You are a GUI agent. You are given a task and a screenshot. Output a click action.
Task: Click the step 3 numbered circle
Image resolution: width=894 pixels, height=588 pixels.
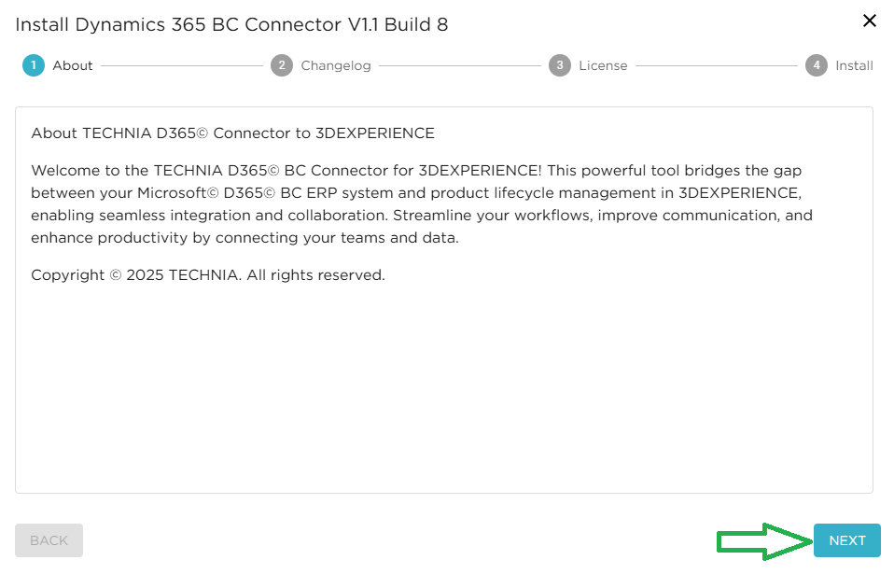[560, 65]
